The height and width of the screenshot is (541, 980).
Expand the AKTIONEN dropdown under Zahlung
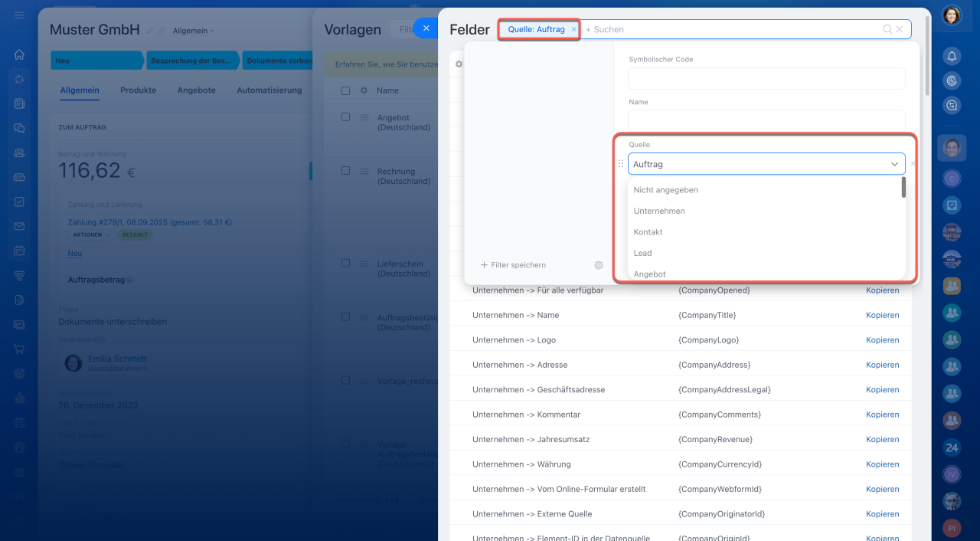tap(91, 234)
